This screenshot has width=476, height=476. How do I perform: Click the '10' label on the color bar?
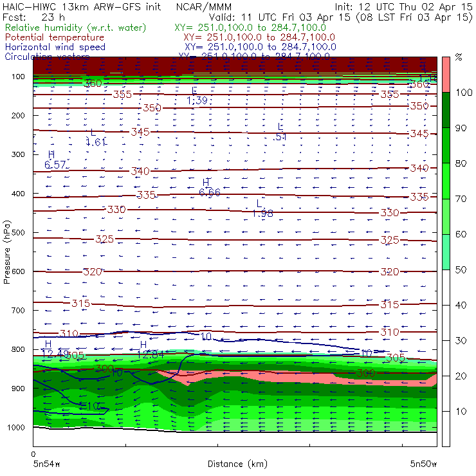point(461,412)
